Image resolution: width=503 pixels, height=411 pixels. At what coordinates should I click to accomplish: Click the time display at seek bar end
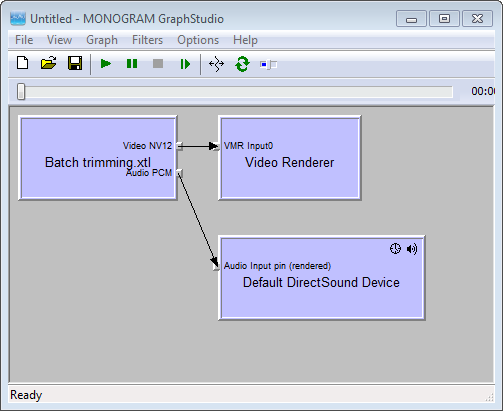(x=482, y=91)
